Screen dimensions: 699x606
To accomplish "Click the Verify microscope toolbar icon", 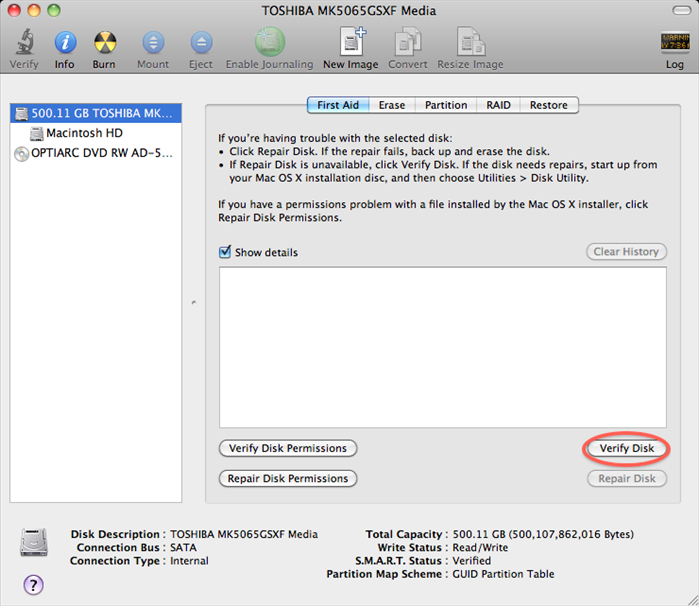I will point(25,41).
